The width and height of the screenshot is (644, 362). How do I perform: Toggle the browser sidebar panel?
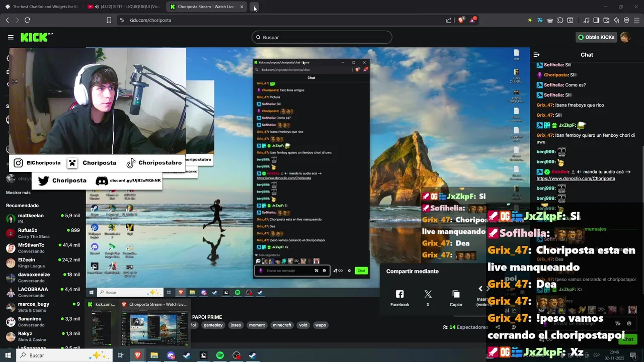pos(596,20)
